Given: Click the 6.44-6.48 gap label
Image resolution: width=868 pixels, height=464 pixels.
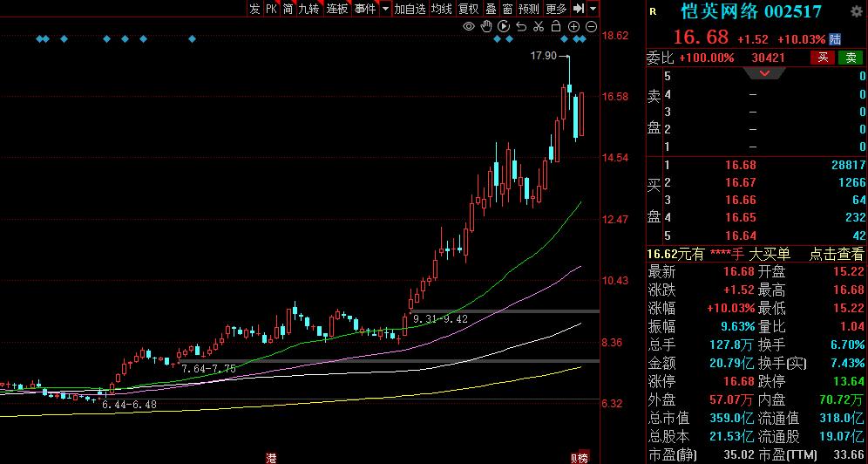Looking at the screenshot, I should [x=130, y=404].
